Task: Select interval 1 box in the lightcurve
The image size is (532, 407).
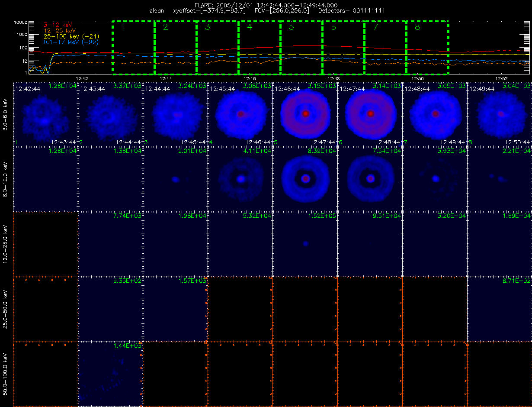Action: click(x=134, y=48)
